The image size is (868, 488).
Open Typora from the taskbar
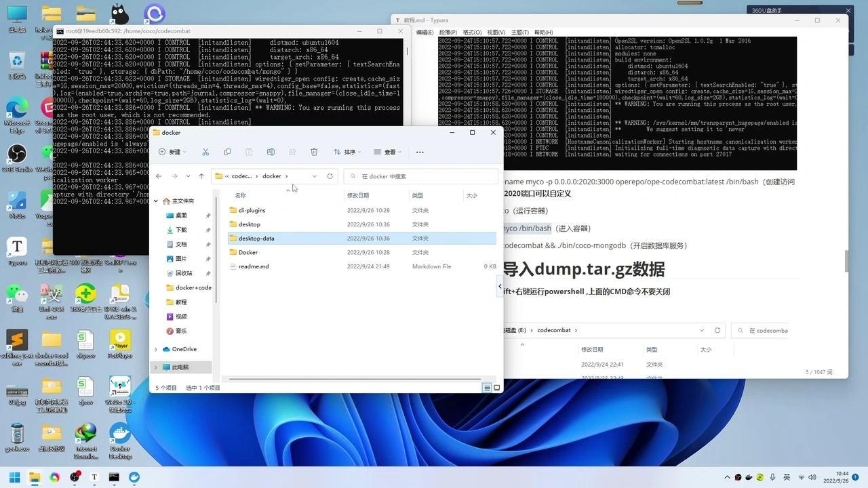pyautogui.click(x=94, y=478)
